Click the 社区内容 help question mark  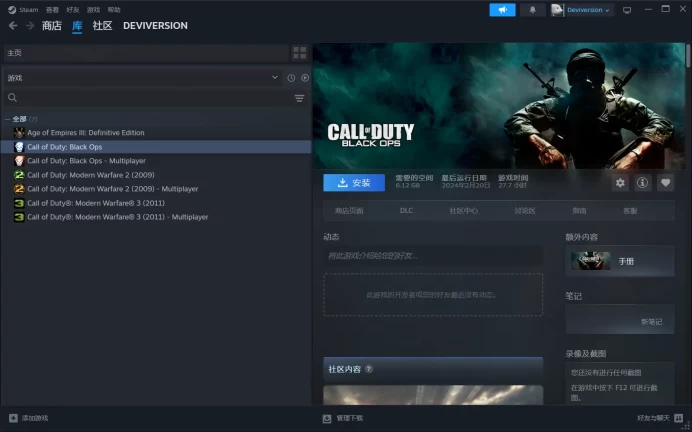click(x=369, y=369)
